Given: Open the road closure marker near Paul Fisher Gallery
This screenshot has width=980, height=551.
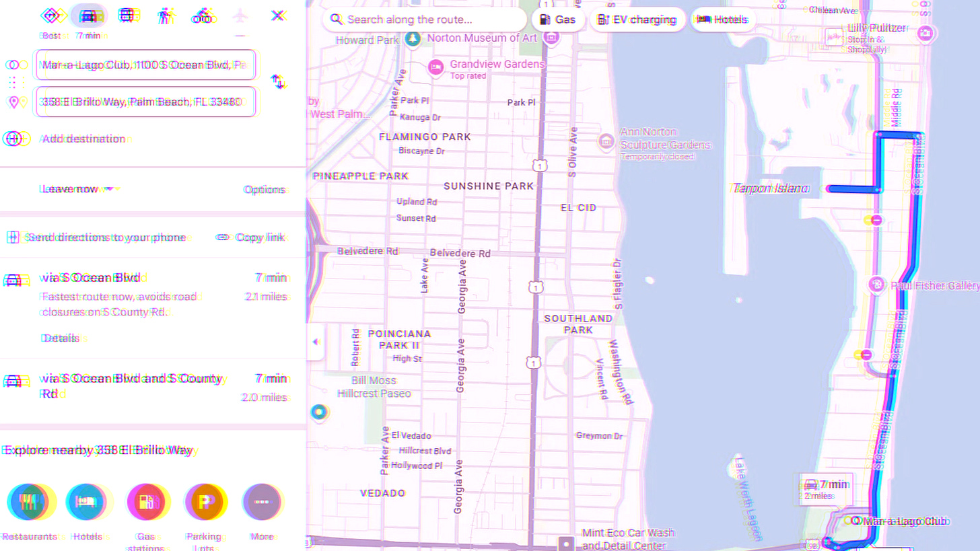Looking at the screenshot, I should tap(866, 355).
